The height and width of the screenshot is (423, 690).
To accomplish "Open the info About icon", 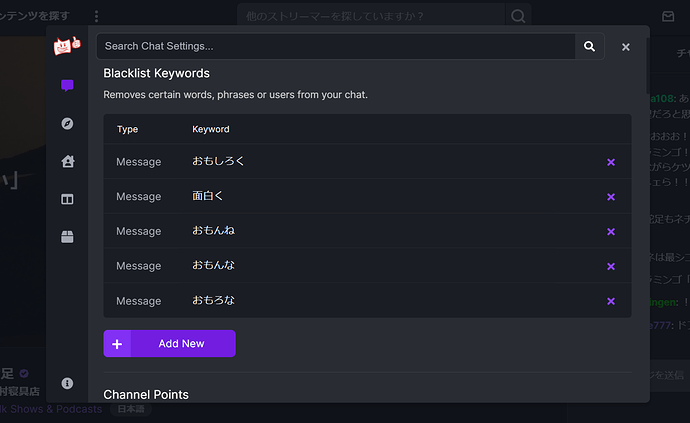I will click(x=67, y=383).
